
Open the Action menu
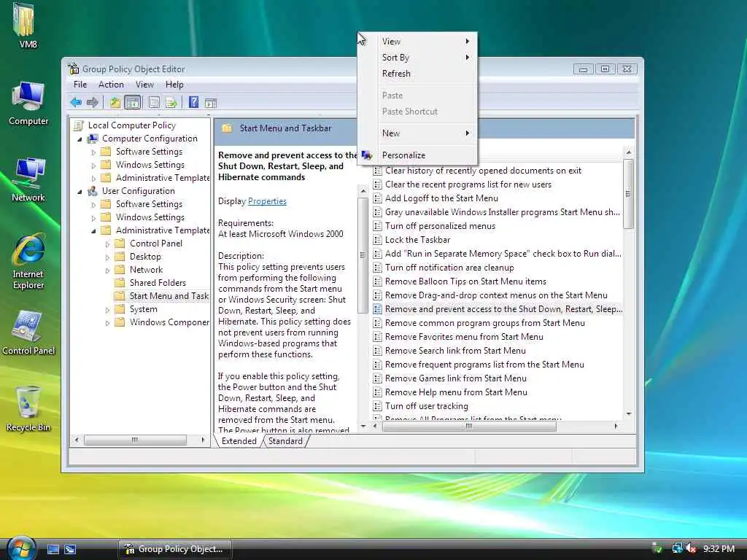coord(111,85)
